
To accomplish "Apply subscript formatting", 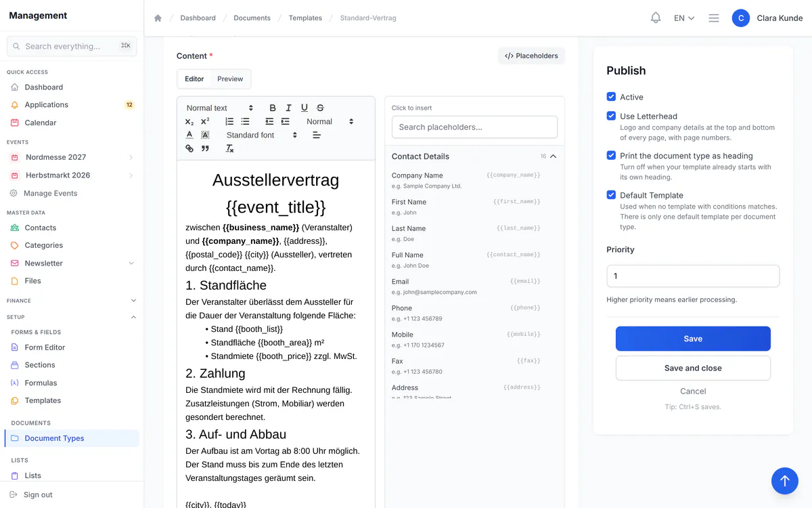I will [x=189, y=121].
